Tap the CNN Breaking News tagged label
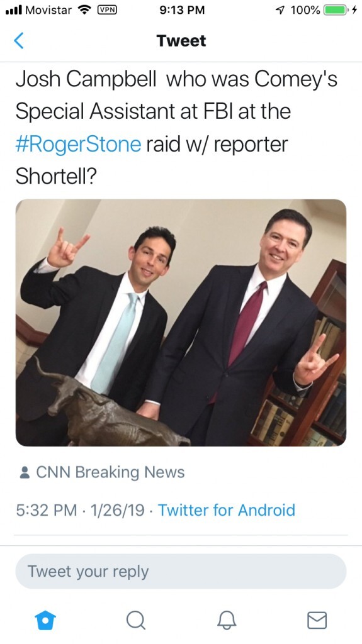This screenshot has height=644, width=362. point(110,472)
